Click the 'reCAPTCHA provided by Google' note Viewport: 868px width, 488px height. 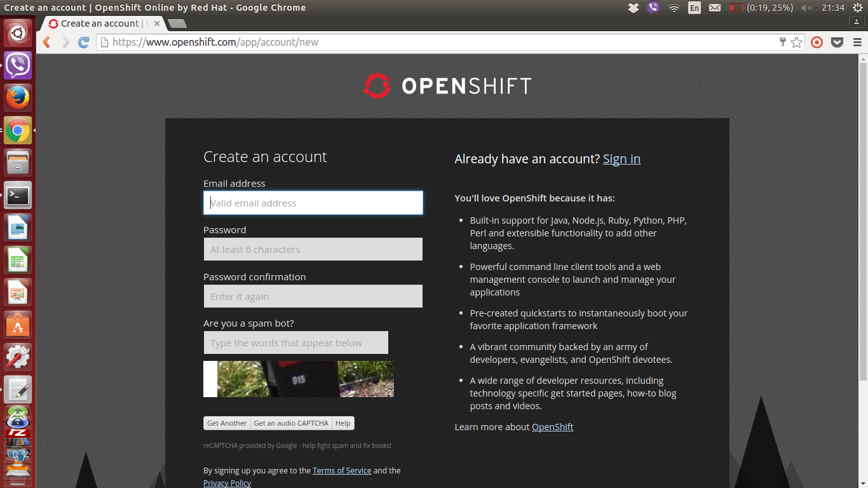297,445
